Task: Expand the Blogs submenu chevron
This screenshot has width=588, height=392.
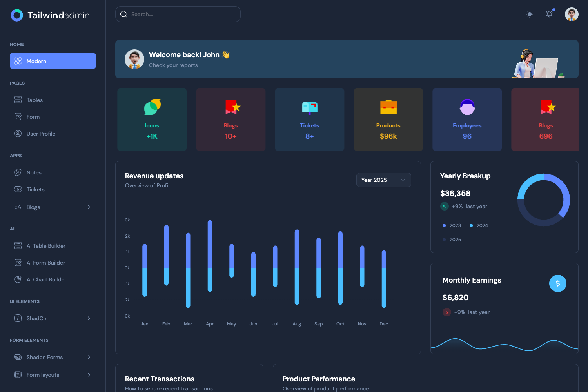Action: pyautogui.click(x=89, y=207)
